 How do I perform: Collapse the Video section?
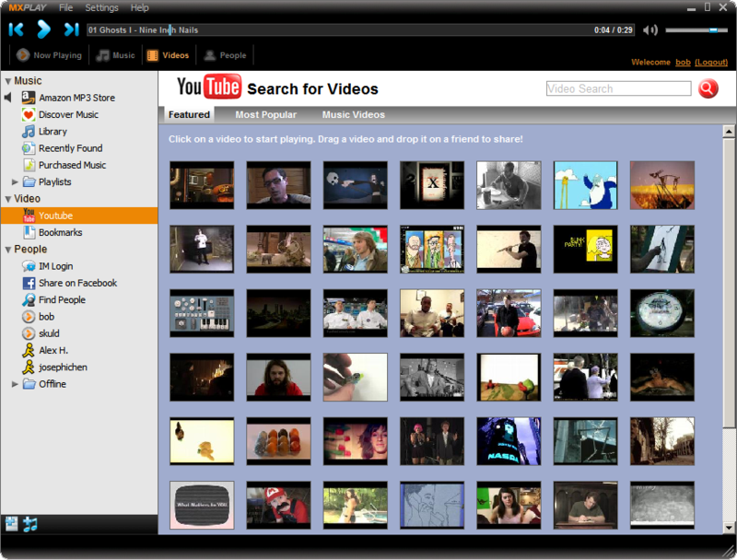pyautogui.click(x=8, y=199)
